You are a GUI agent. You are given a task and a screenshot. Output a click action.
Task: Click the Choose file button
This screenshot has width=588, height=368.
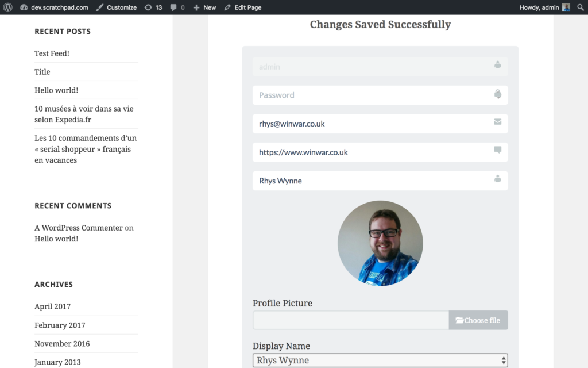(x=478, y=320)
